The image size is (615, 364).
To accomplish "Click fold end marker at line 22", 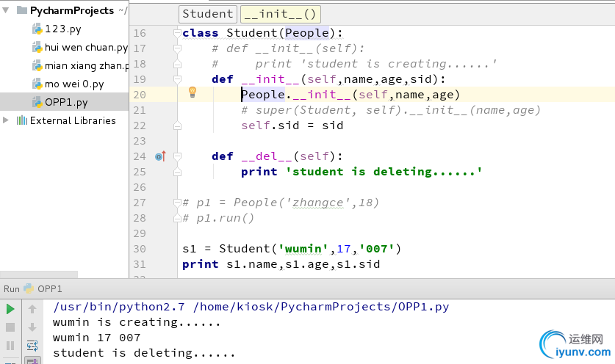I will (177, 125).
